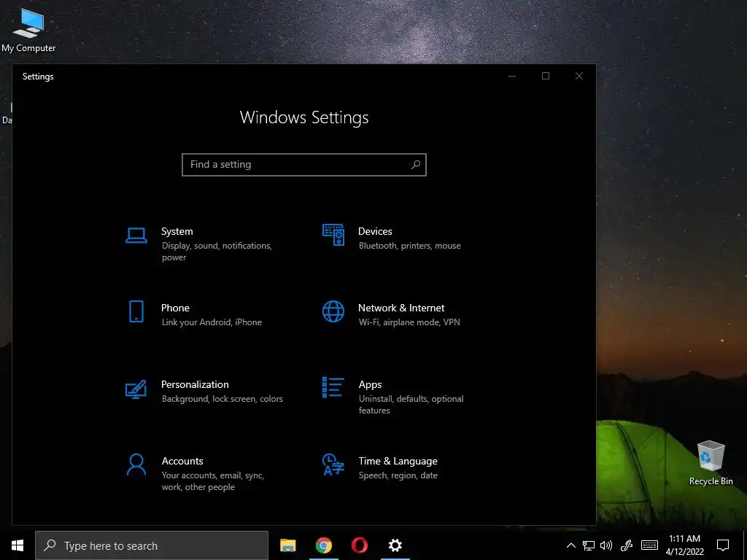Open File Explorer from the taskbar
Image resolution: width=747 pixels, height=560 pixels.
287,545
